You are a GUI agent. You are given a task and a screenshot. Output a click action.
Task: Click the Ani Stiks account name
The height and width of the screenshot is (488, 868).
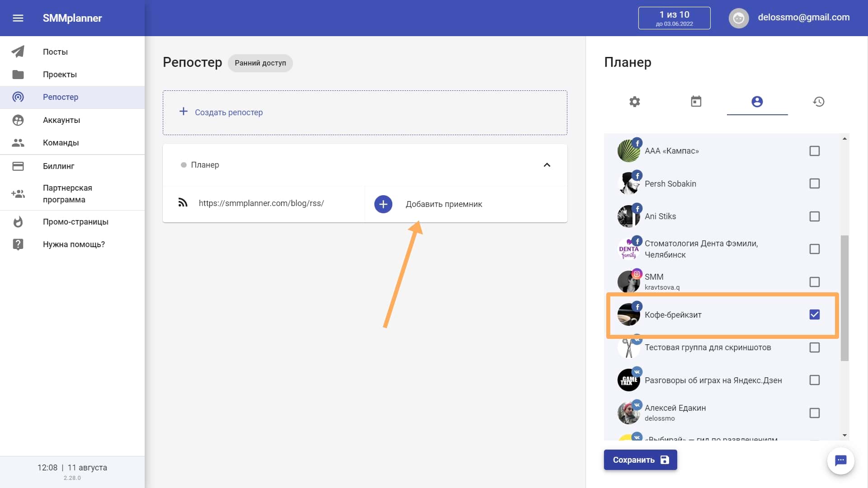(x=660, y=216)
